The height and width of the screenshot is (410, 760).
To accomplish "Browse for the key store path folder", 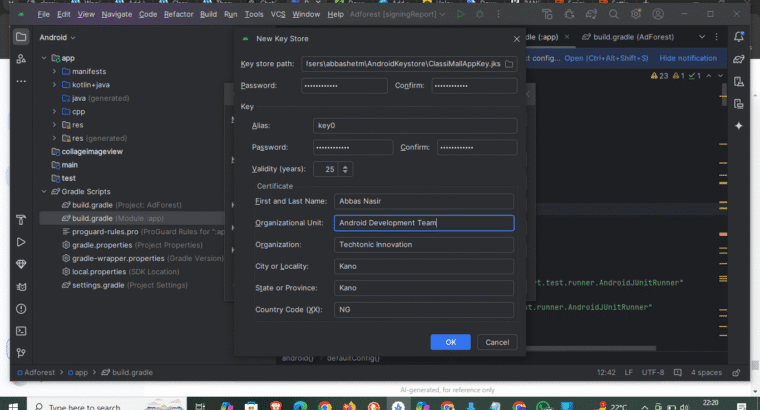I will (509, 64).
